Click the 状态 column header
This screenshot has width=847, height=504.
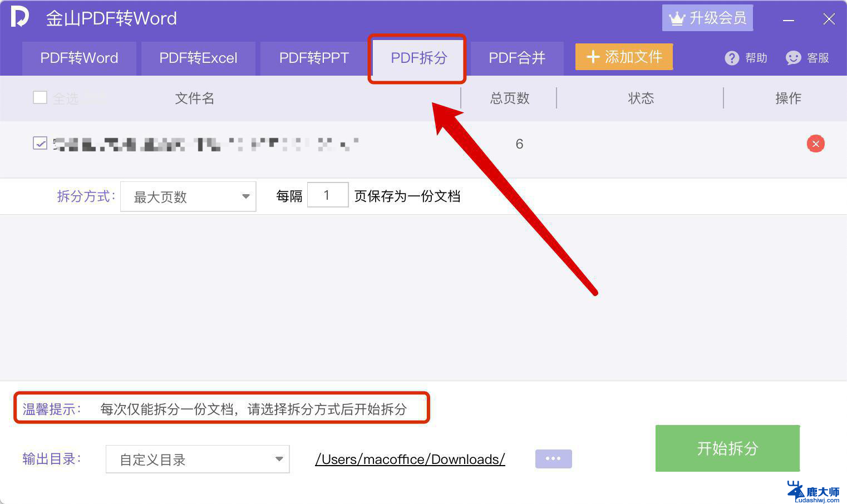coord(641,98)
